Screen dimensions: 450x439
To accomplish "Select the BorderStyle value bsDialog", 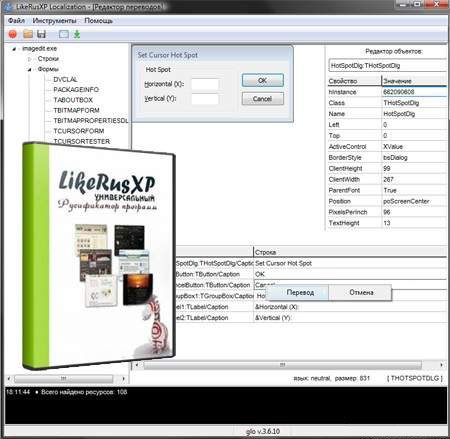I will (x=414, y=158).
